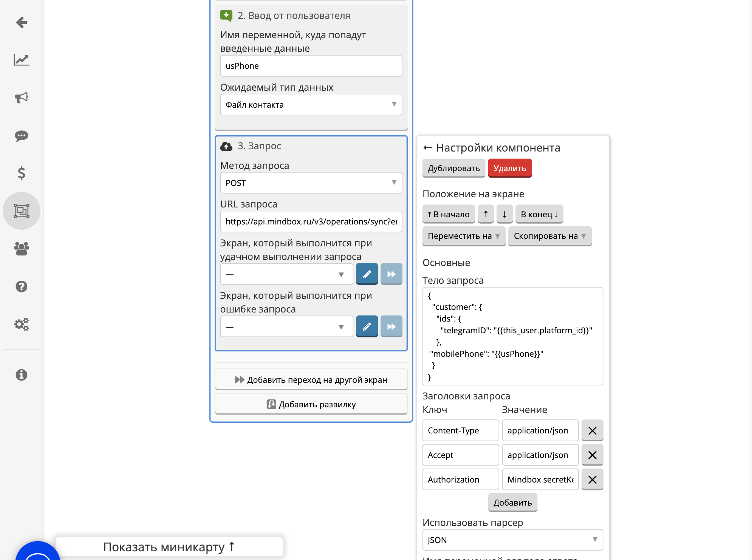Click the back navigation arrow icon

click(21, 22)
